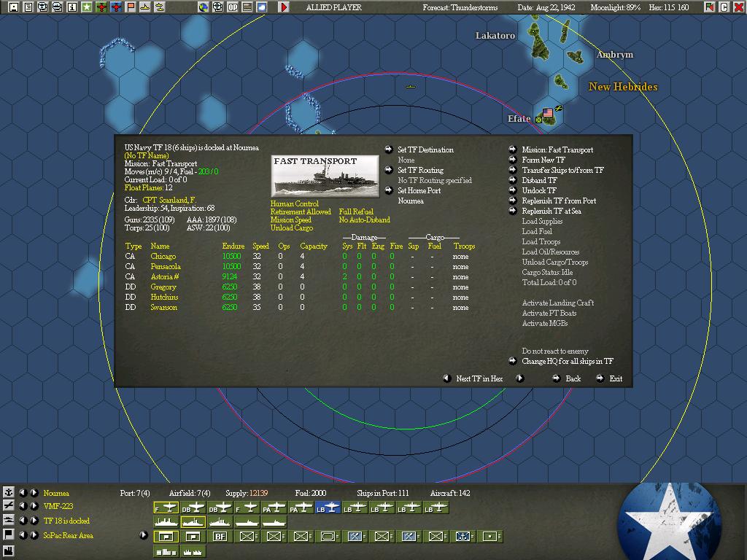This screenshot has width=747, height=560.
Task: Click the flag icon beside SoPac Rear Area
Action: 9,534
